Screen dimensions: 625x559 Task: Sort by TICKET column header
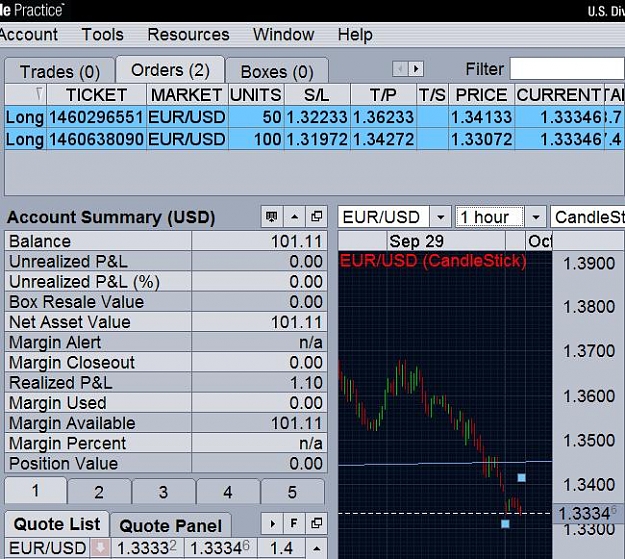[96, 95]
